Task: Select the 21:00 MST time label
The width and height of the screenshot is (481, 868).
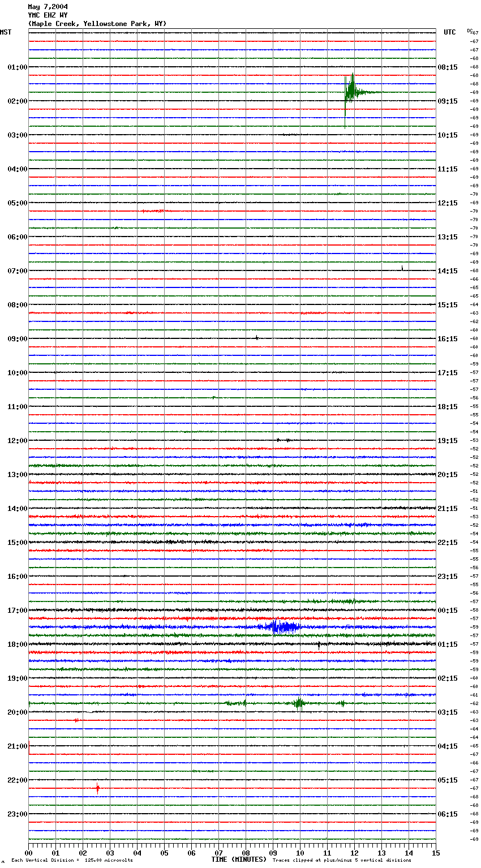Action: pos(18,746)
